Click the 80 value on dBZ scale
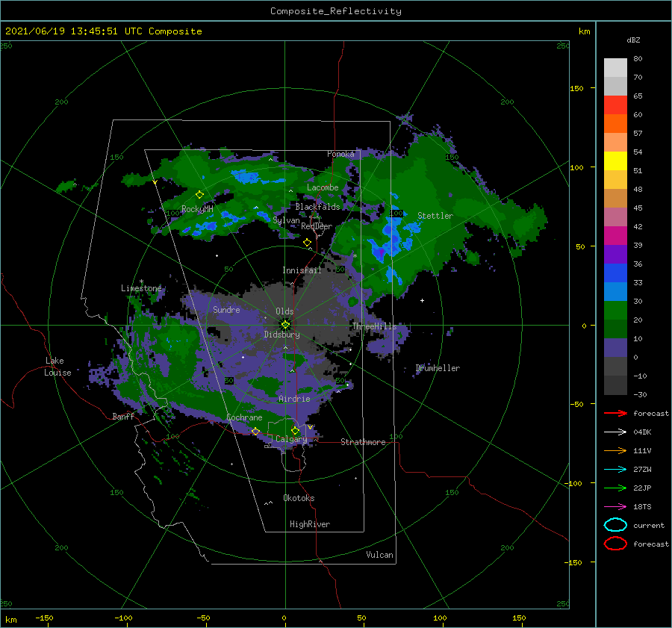The image size is (672, 628). [638, 59]
